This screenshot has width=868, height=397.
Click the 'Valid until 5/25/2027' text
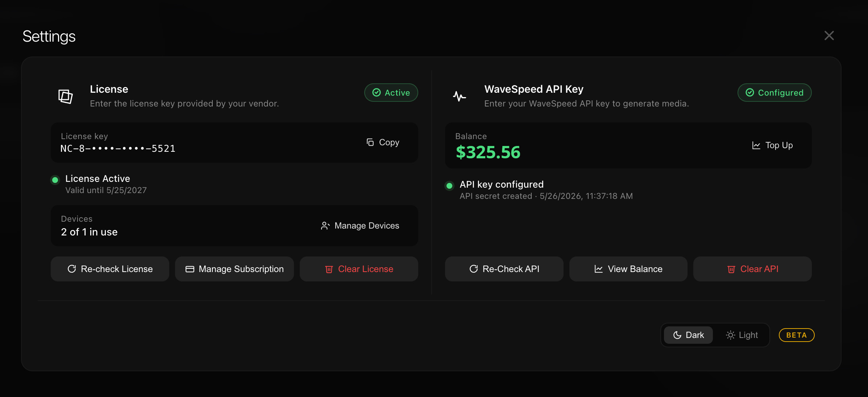coord(106,191)
